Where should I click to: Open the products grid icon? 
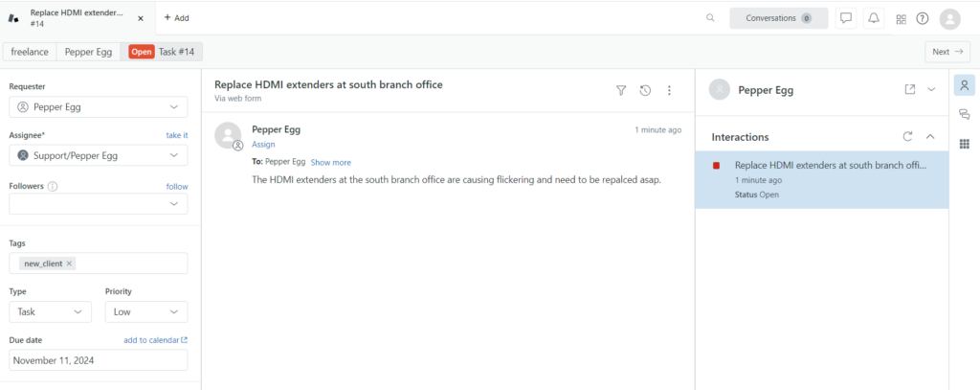tap(901, 18)
